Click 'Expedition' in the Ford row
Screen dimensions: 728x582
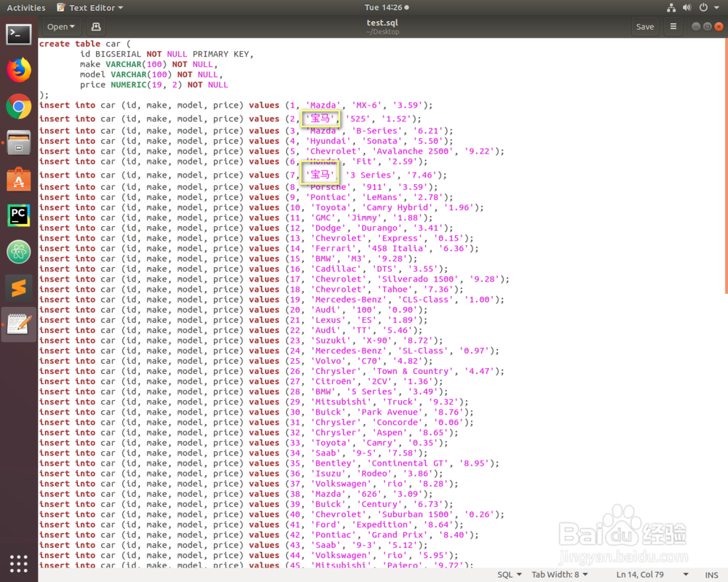coord(382,525)
